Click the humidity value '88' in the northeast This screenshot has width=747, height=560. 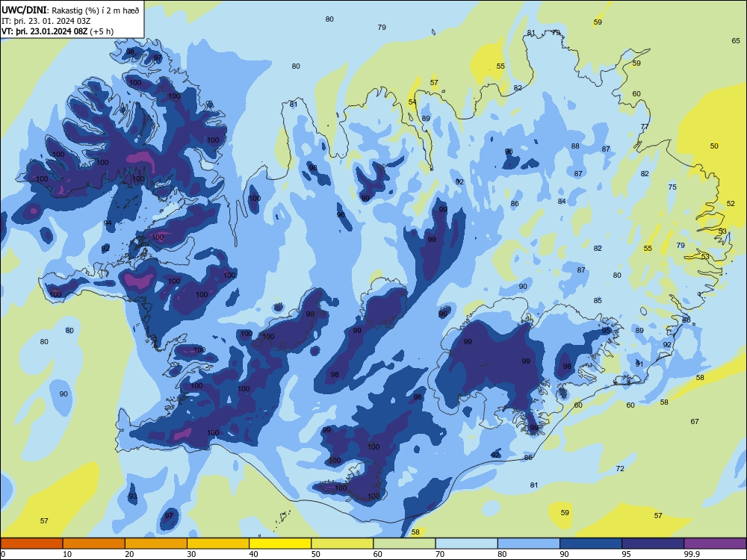click(575, 146)
